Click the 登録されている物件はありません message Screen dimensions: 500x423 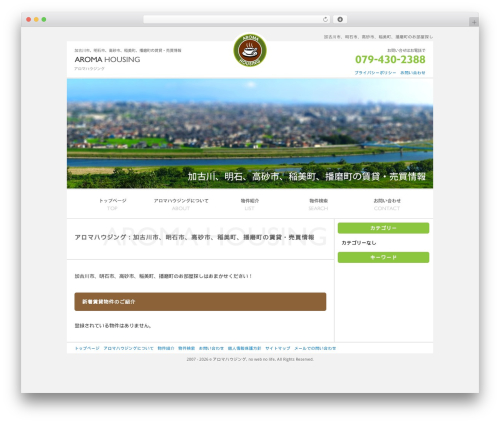(x=113, y=326)
